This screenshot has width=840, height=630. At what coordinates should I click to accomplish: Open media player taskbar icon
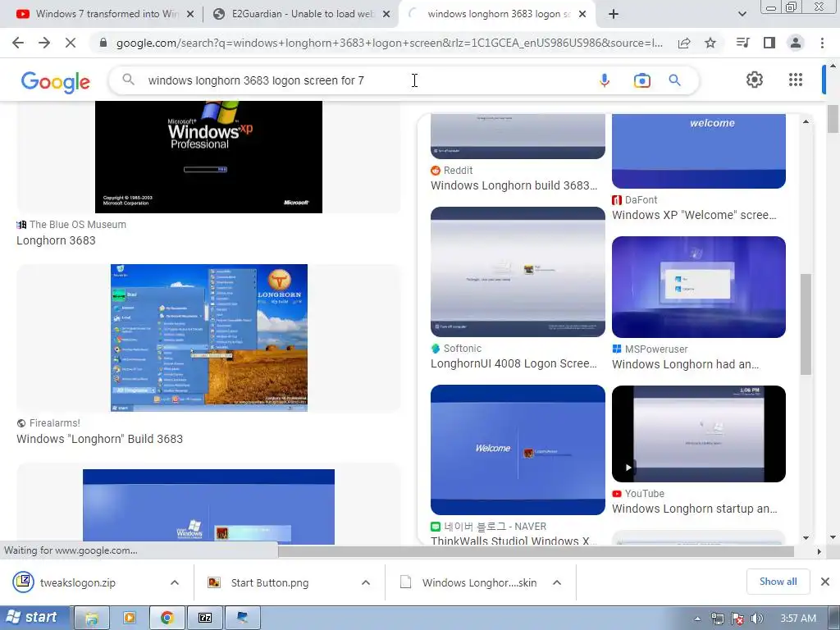(x=129, y=619)
